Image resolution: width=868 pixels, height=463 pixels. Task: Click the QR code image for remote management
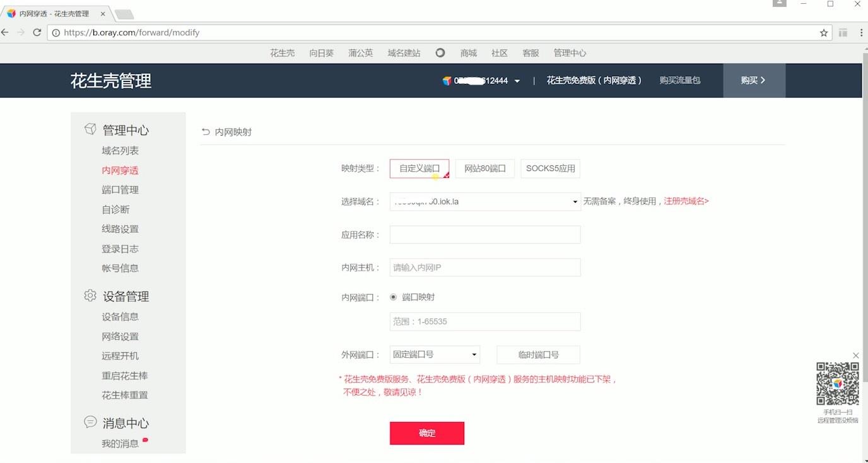(x=838, y=384)
